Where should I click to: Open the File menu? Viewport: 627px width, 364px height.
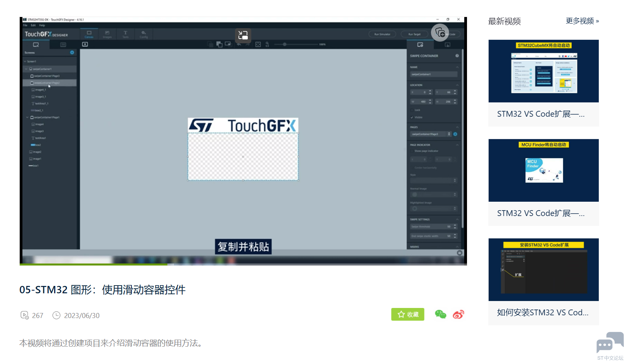25,25
